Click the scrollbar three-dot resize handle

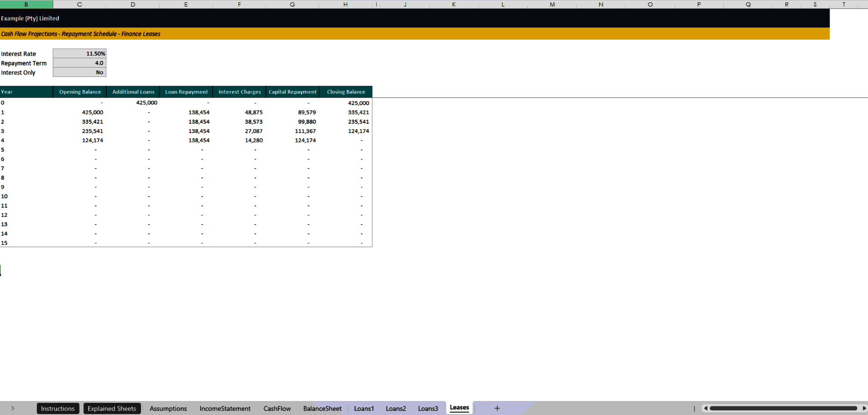point(695,408)
